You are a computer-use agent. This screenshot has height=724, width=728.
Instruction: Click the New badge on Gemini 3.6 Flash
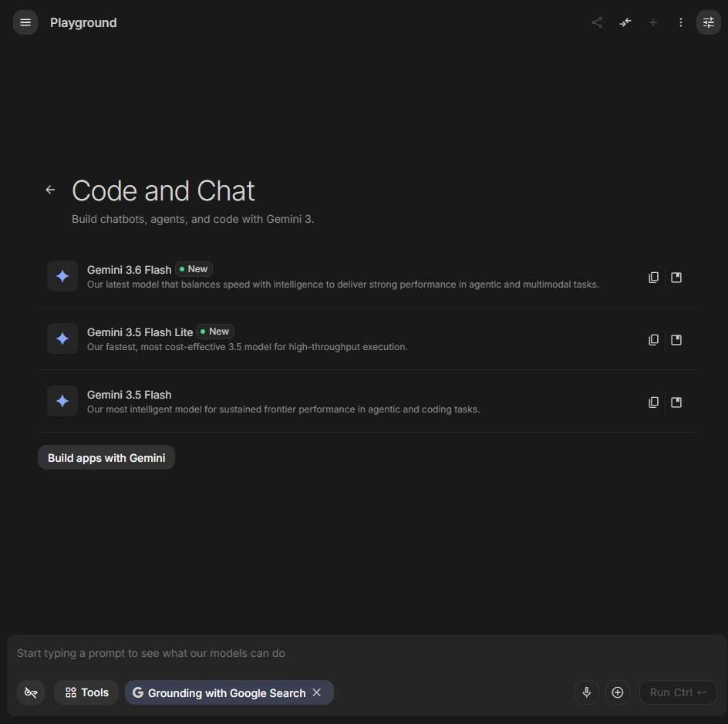(194, 269)
